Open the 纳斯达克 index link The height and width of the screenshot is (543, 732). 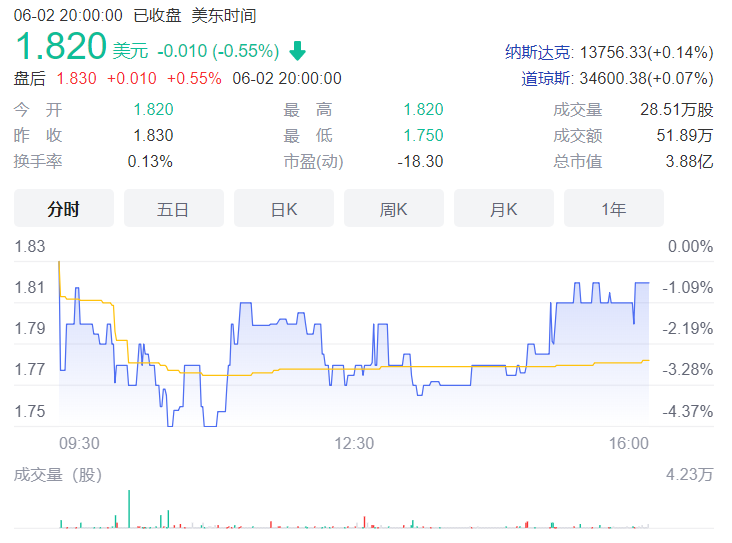tap(538, 52)
